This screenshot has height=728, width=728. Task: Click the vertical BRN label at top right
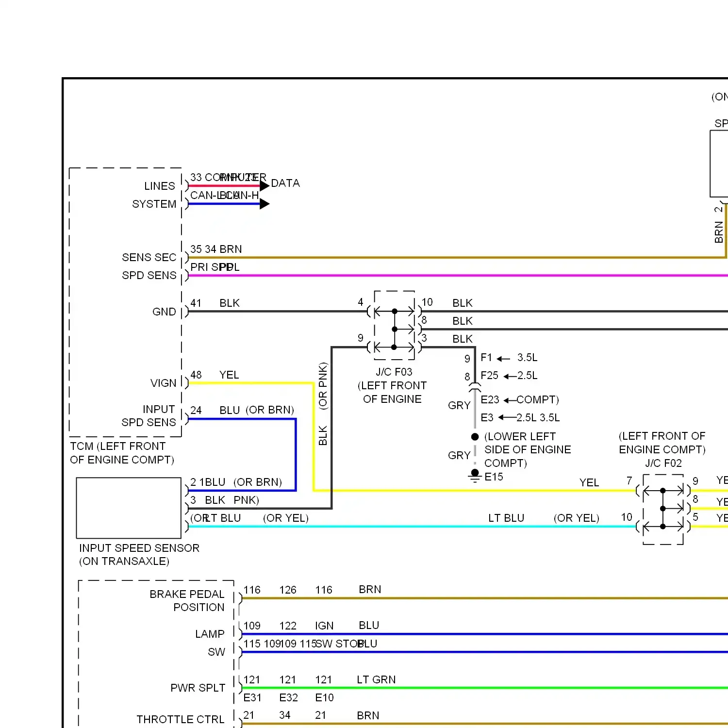(x=719, y=232)
